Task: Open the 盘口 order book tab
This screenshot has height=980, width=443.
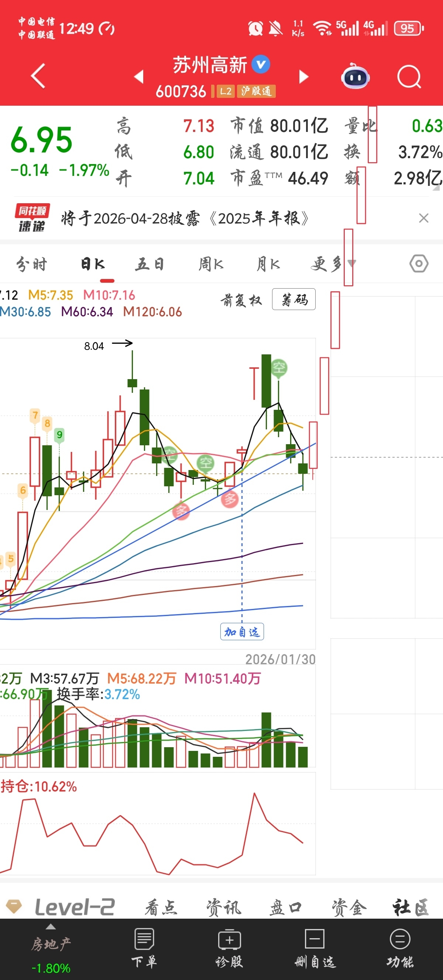Action: coord(286,908)
